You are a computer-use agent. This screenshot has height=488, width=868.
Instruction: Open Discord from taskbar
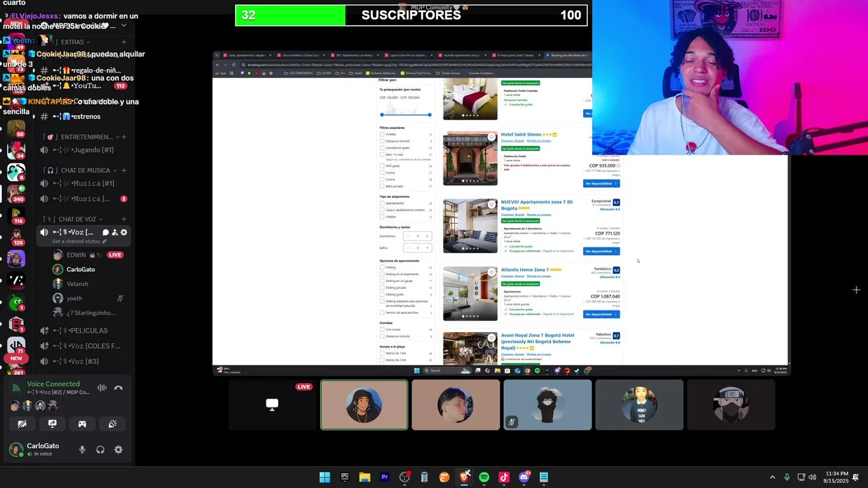524,477
